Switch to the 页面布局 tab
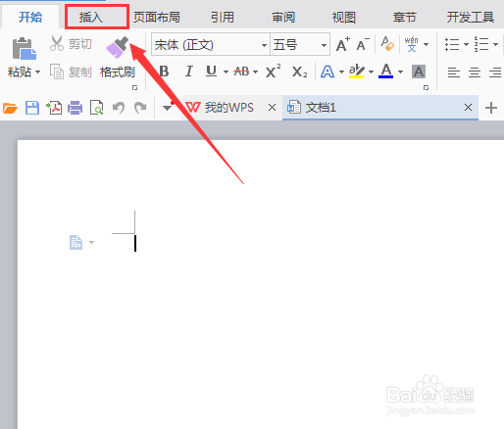This screenshot has width=504, height=429. pos(157,17)
